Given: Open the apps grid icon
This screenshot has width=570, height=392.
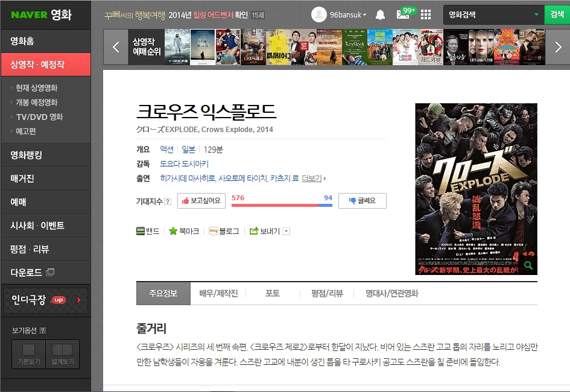Looking at the screenshot, I should pos(426,14).
